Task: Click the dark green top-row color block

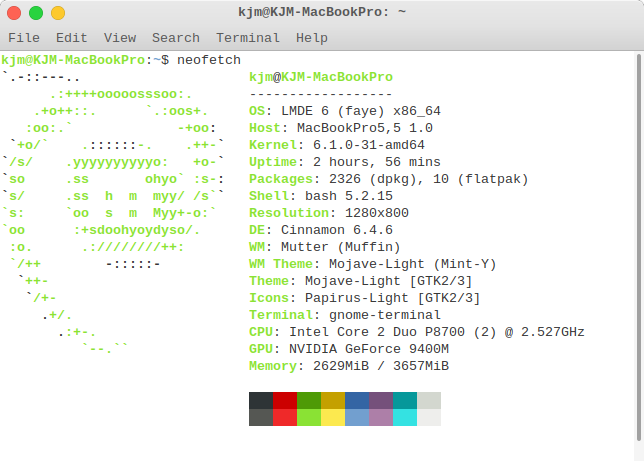Action: pyautogui.click(x=309, y=401)
